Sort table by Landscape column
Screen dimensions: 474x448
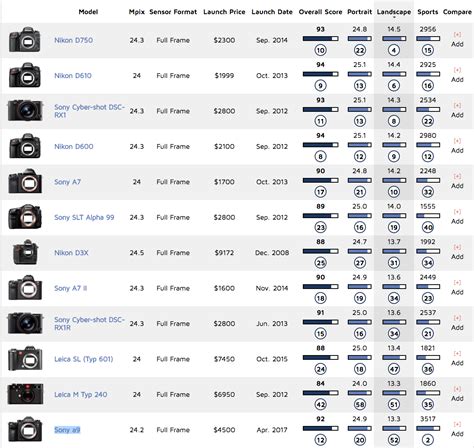(x=394, y=12)
